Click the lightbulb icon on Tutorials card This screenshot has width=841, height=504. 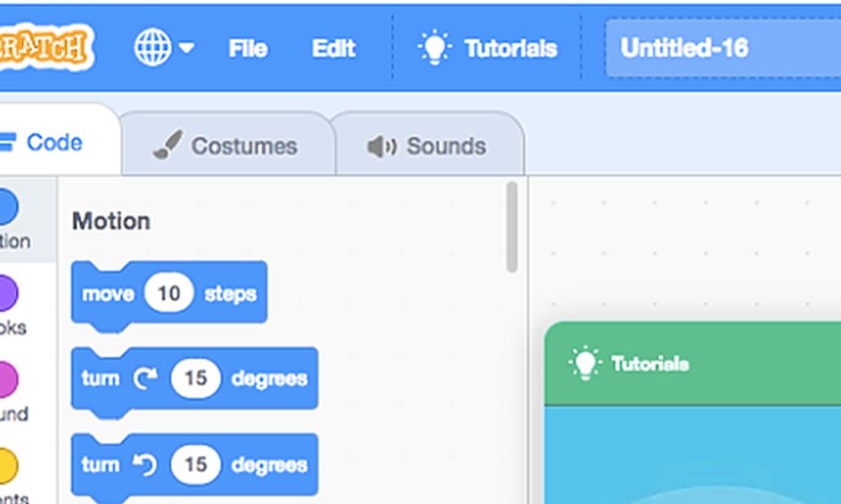[x=584, y=363]
